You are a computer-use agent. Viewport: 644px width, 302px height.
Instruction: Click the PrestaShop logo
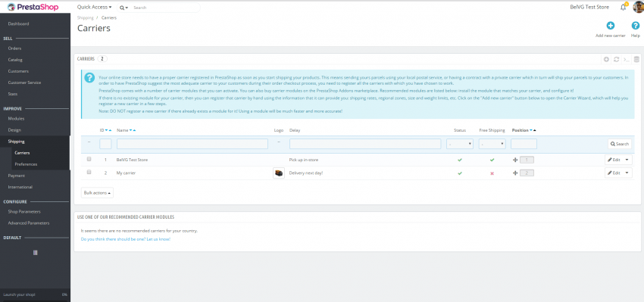click(x=33, y=7)
